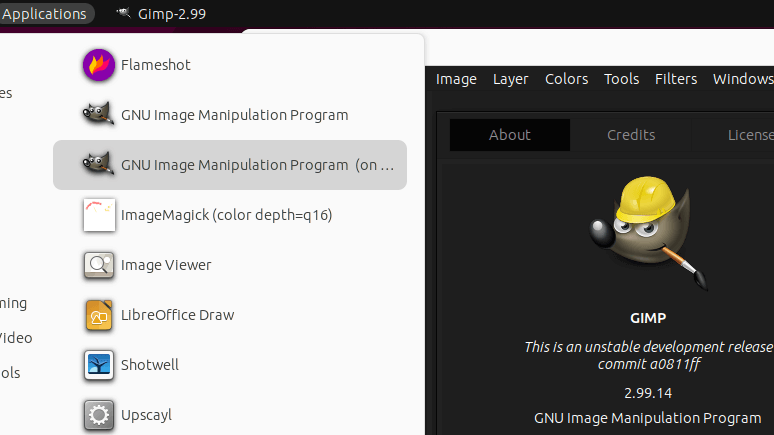This screenshot has width=774, height=435.
Task: Click the Image Viewer magnifier icon
Action: click(x=99, y=265)
